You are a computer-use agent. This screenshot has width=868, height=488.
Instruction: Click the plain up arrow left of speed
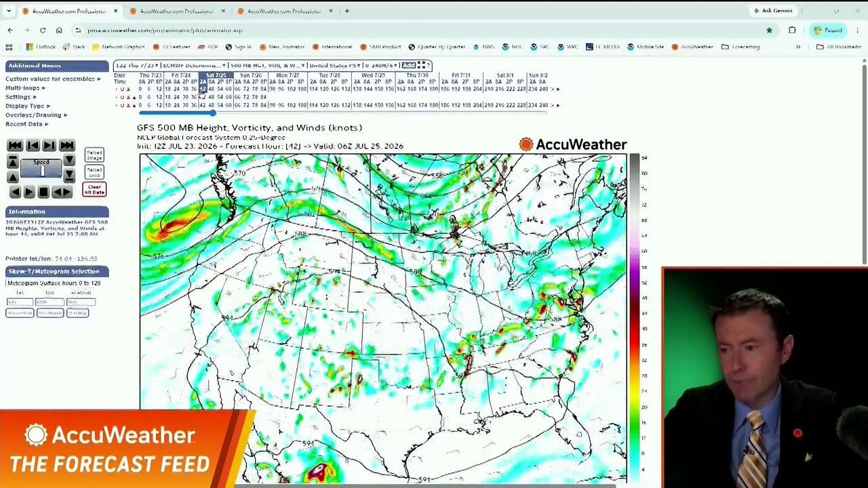coord(12,176)
